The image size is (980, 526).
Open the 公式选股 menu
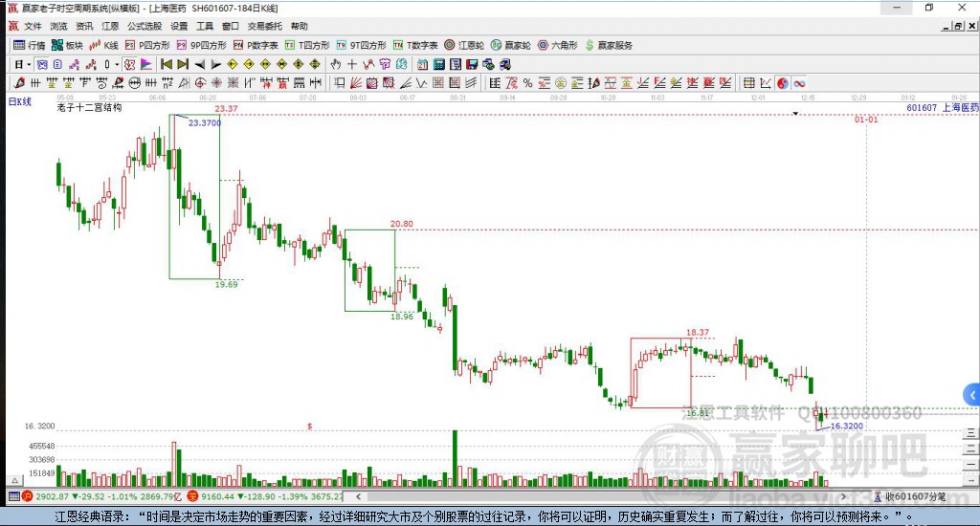click(x=145, y=26)
